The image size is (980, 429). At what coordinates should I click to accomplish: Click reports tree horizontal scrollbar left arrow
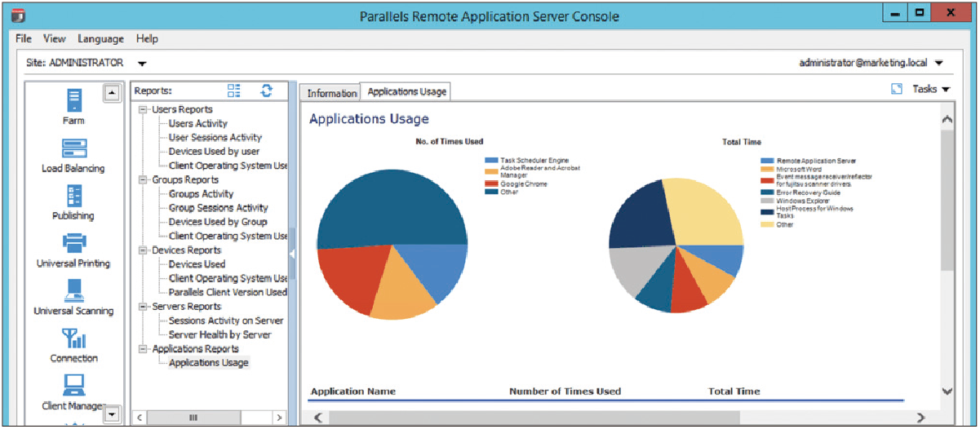click(x=140, y=418)
